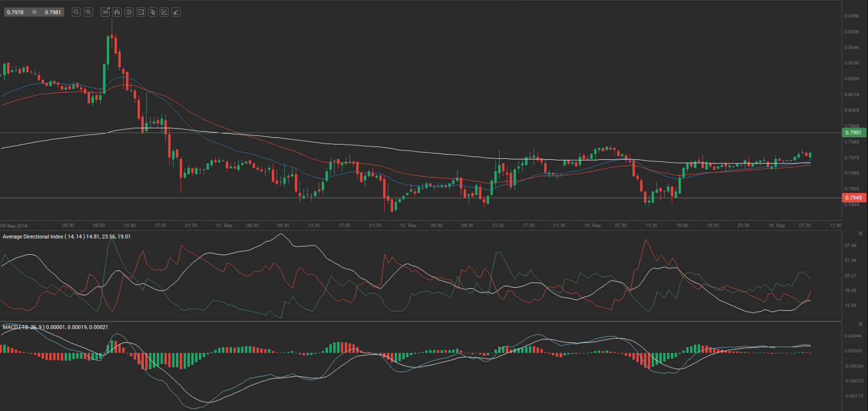The height and width of the screenshot is (411, 868).
Task: Click the zoom out magnifier icon
Action: pyautogui.click(x=76, y=12)
